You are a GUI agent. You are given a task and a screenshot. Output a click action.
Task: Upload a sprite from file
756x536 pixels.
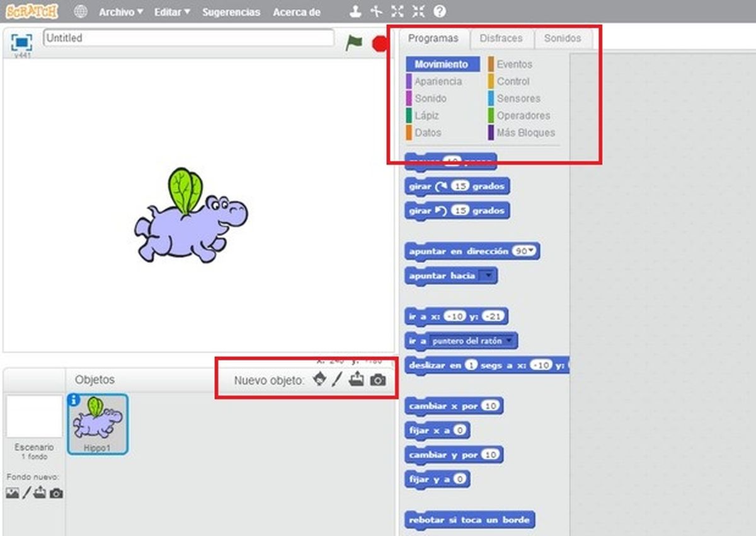click(x=357, y=380)
